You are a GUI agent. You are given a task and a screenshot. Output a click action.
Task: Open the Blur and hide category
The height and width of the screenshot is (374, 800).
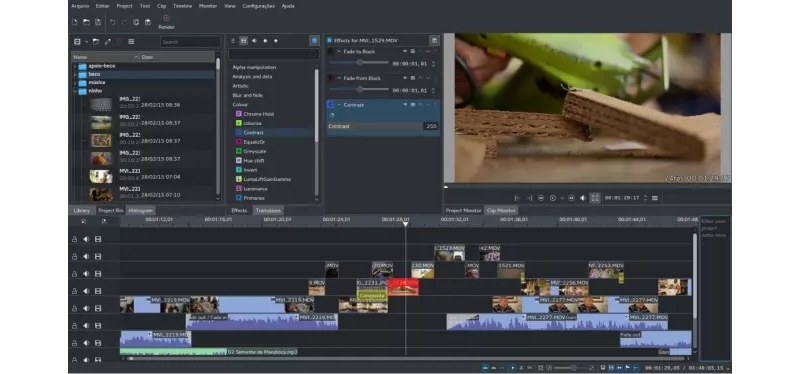pyautogui.click(x=247, y=95)
